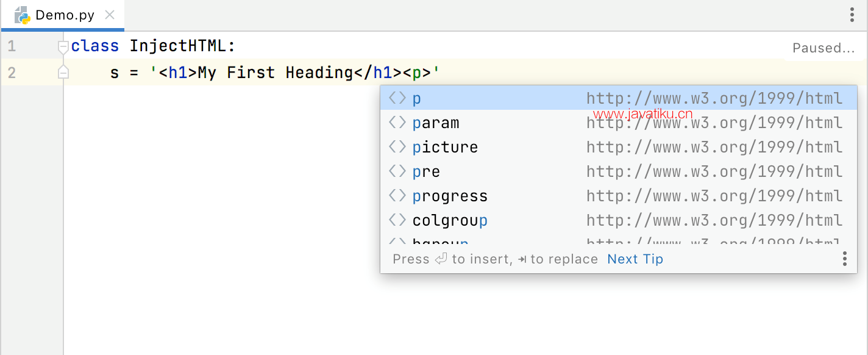Click the Python file icon on Demo.py tab
The height and width of the screenshot is (355, 868).
[23, 15]
